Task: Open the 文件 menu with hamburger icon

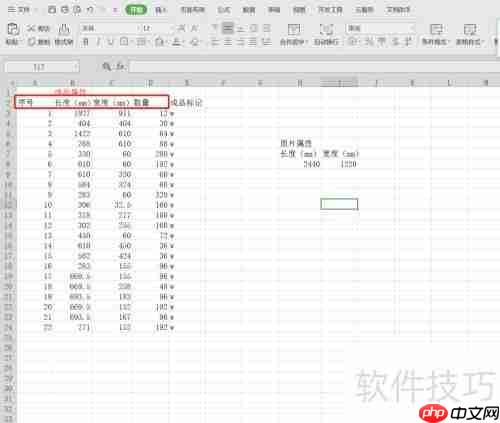Action: (19, 10)
